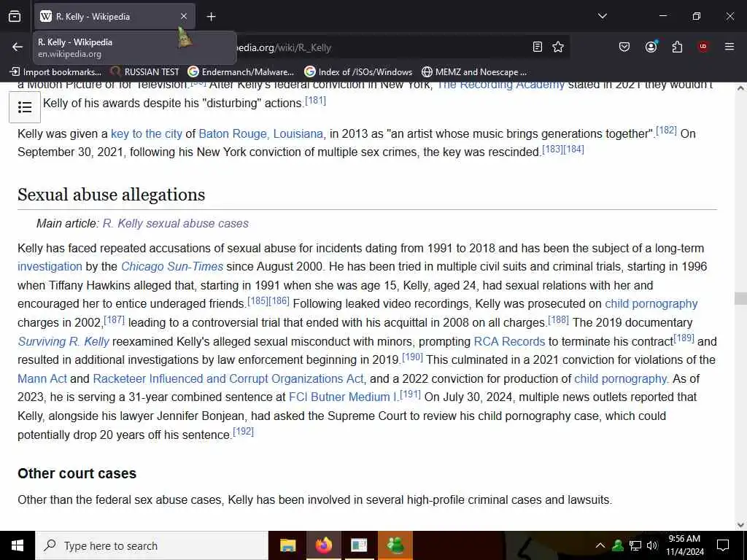Open the green people app taskbar icon

click(x=395, y=545)
